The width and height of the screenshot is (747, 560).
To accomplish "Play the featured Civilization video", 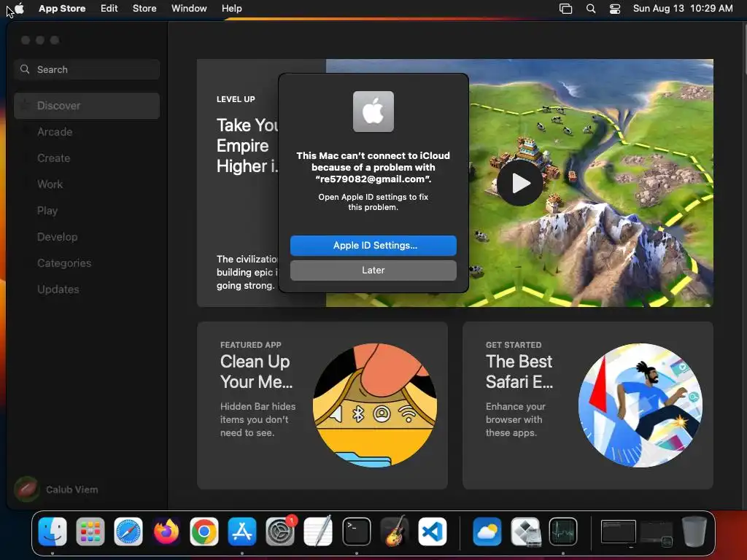I will tap(519, 183).
